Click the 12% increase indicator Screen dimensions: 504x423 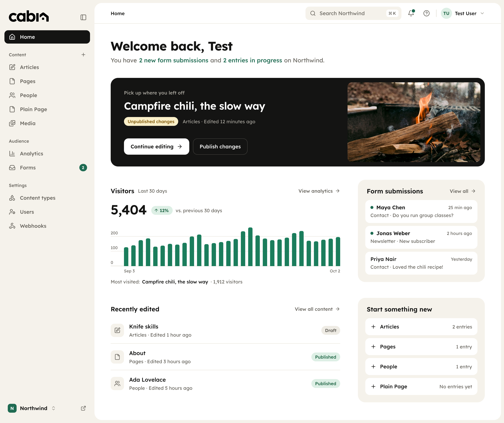click(x=162, y=211)
